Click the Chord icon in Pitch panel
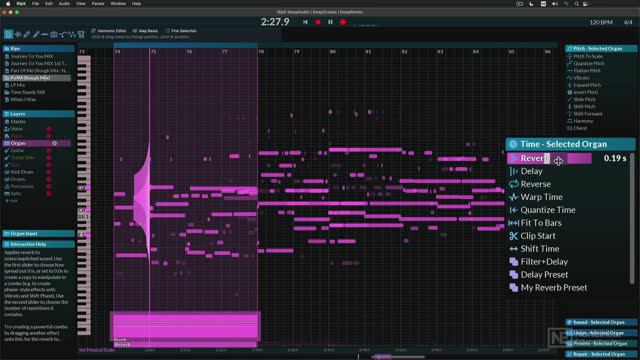The height and width of the screenshot is (360, 640). 570,128
